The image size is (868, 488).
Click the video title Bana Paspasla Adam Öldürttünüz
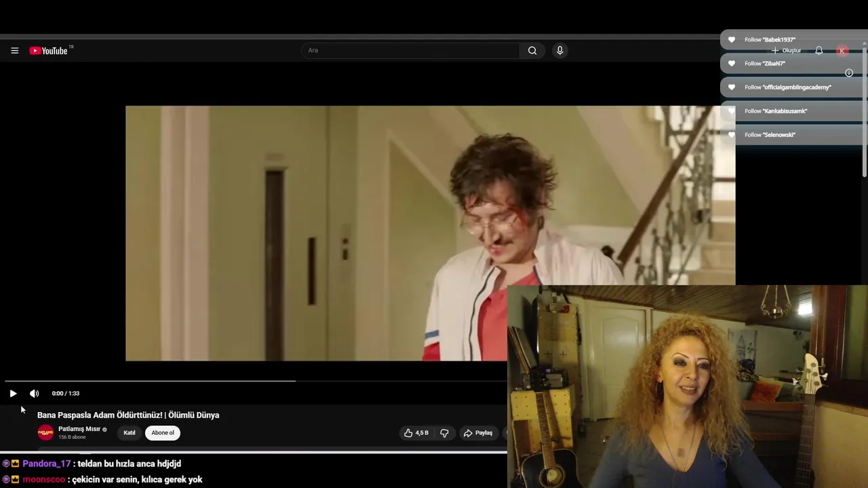(x=128, y=415)
